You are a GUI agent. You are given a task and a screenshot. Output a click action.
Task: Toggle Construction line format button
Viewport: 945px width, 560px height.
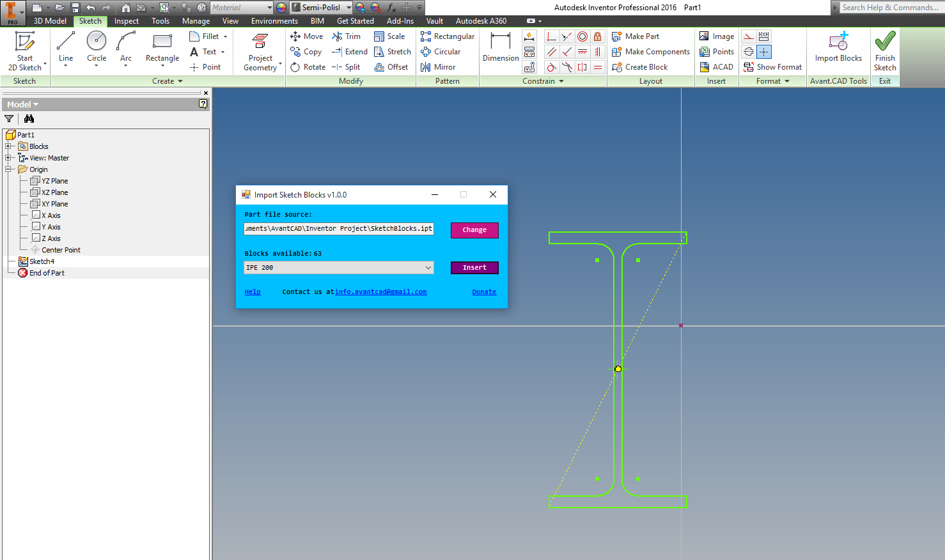[x=749, y=36]
